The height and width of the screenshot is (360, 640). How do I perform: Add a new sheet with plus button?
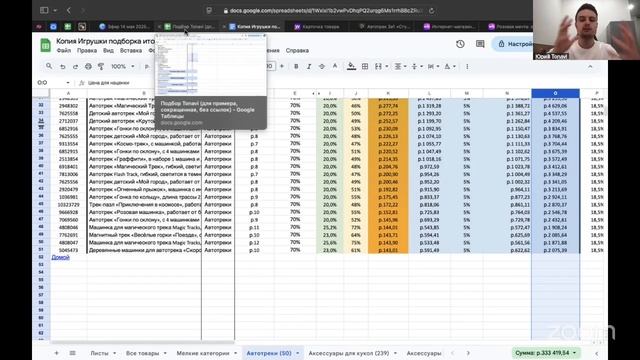click(56, 353)
